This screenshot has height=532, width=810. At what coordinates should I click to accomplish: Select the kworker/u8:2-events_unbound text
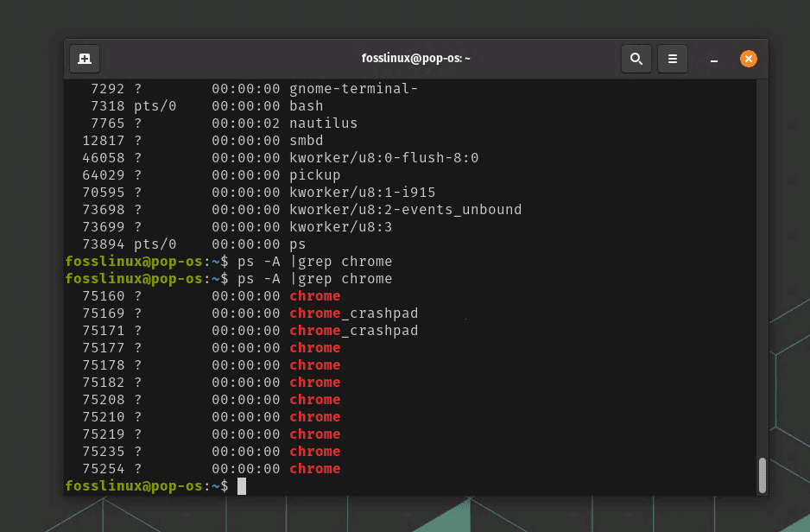405,210
